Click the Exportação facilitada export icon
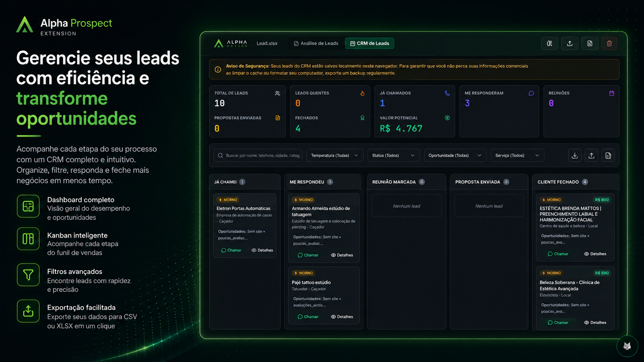This screenshot has height=362, width=644. point(28,311)
